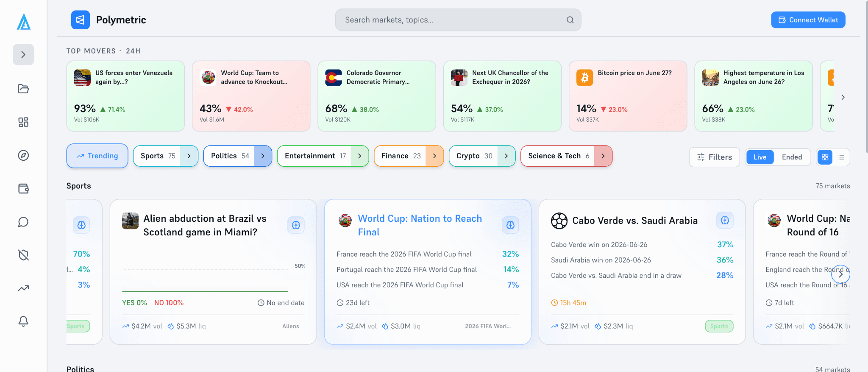Image resolution: width=868 pixels, height=372 pixels.
Task: Click the 75 markets link
Action: pyautogui.click(x=832, y=186)
